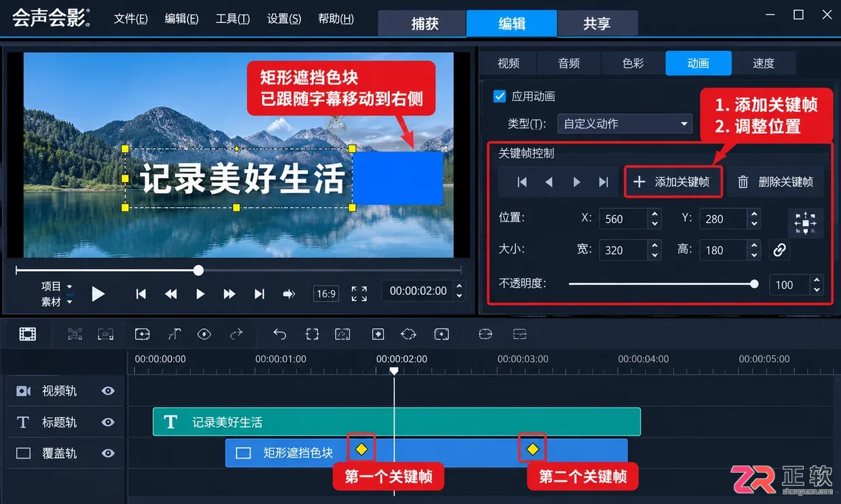Open the 工具(T) menu
The width and height of the screenshot is (841, 504).
pyautogui.click(x=232, y=19)
